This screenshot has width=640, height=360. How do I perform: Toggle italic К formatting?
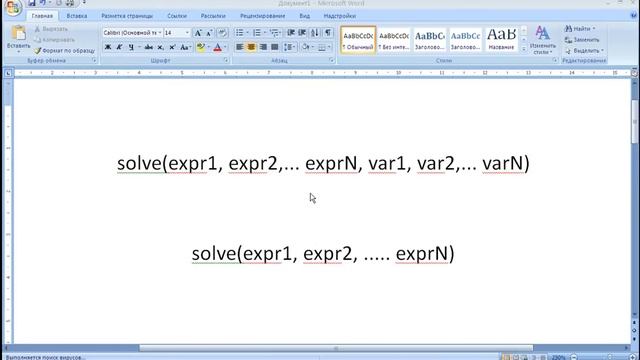pyautogui.click(x=120, y=47)
